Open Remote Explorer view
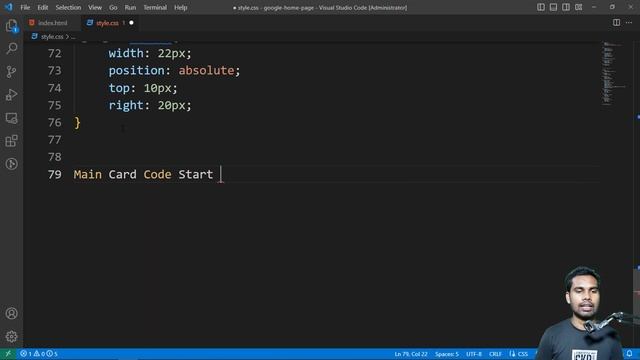Screen dimensions: 640x360 [11, 118]
